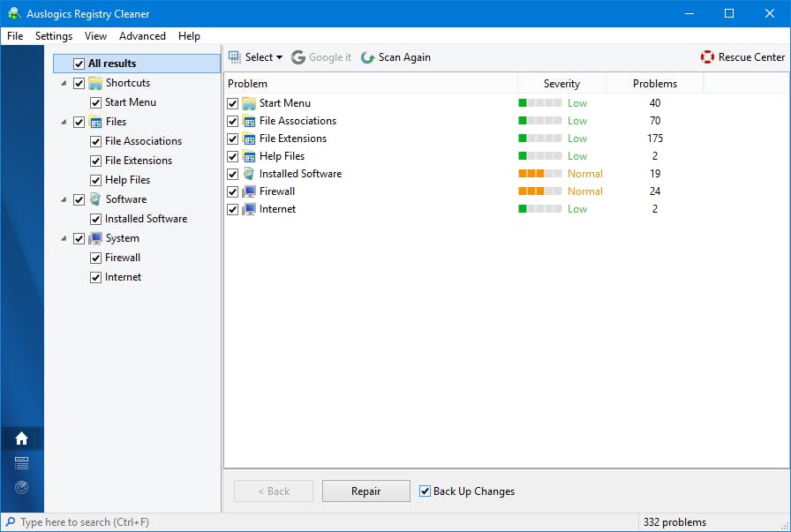Collapse the Files tree node
Image resolution: width=791 pixels, height=532 pixels.
tap(64, 122)
